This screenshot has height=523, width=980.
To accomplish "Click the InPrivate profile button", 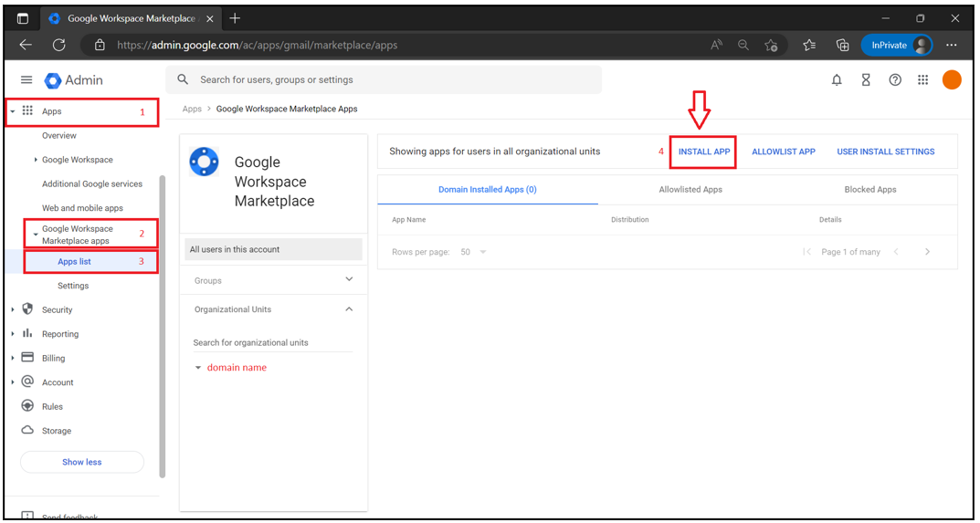I will click(896, 45).
